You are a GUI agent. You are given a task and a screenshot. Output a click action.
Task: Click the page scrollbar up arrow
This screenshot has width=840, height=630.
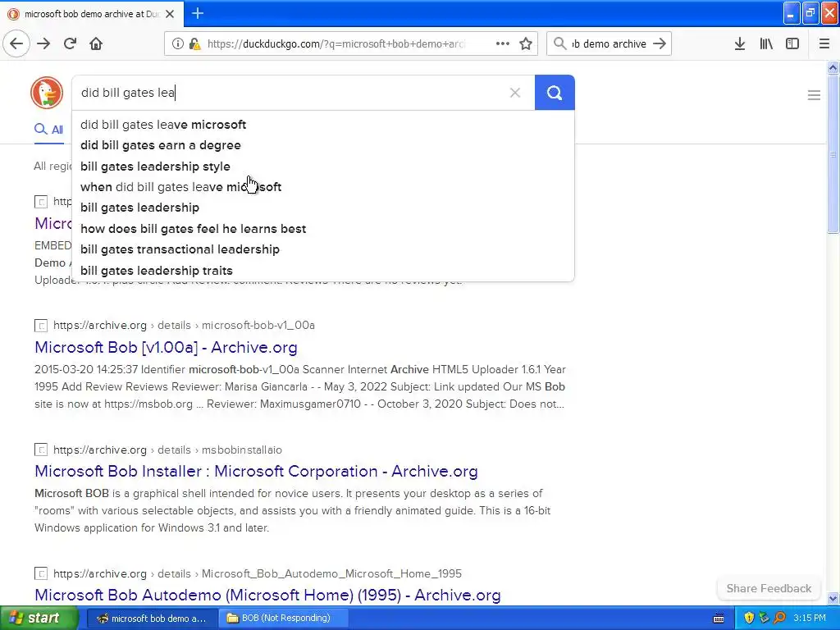tap(833, 67)
